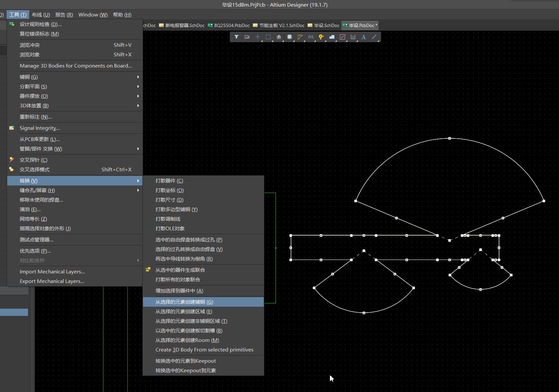Choose 以选中的元素创建板切割槽 (B)
This screenshot has height=392, width=559.
click(x=203, y=331)
